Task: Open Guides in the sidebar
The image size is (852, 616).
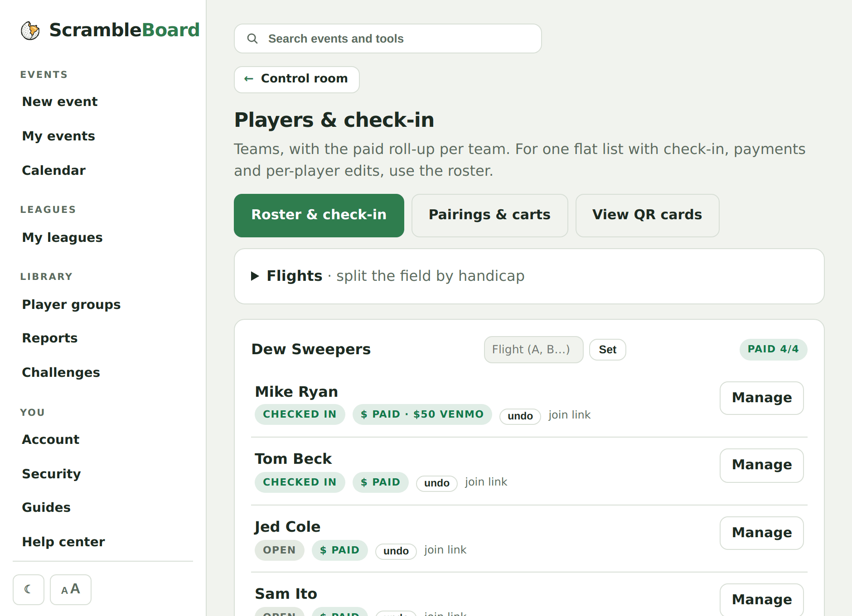Action: 47,508
